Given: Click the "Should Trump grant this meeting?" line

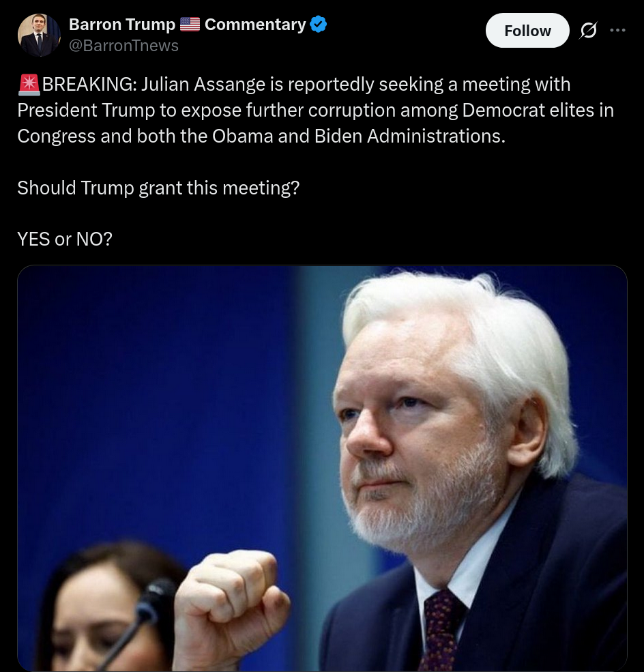Looking at the screenshot, I should (x=158, y=188).
